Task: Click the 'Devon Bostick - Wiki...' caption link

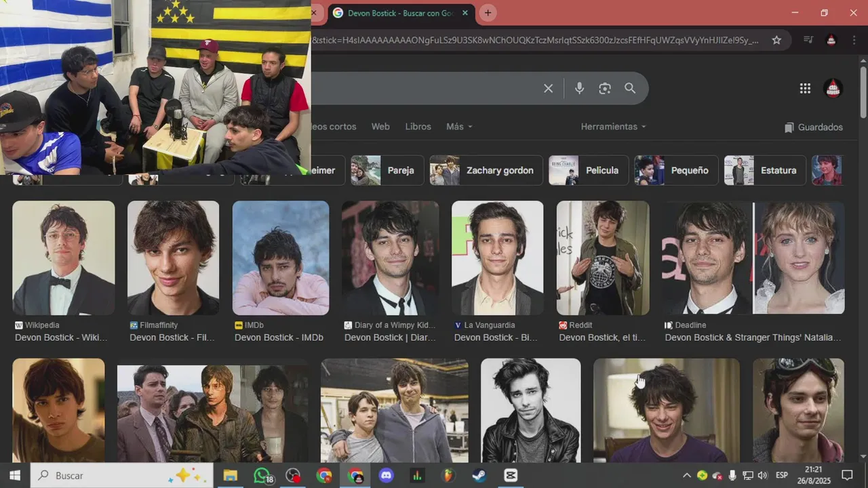Action: 61,338
